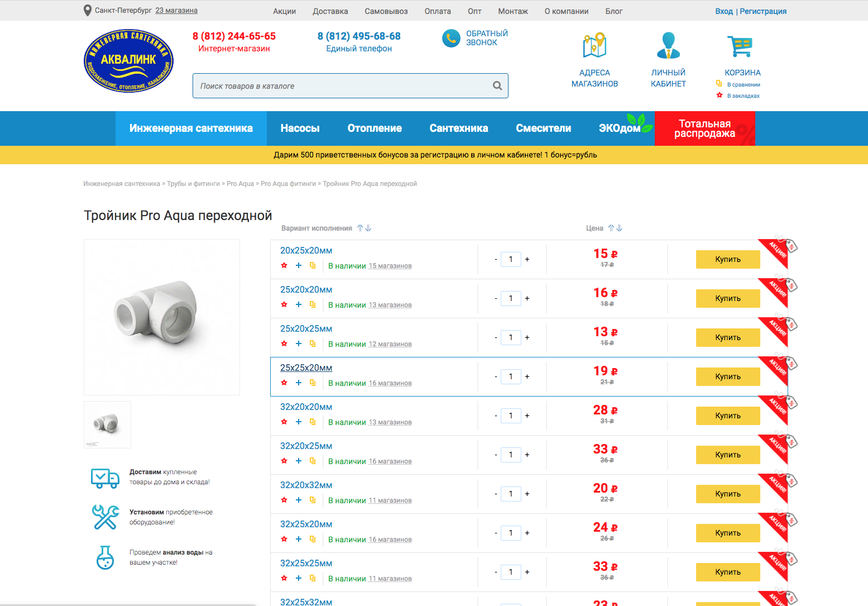Open the Блог link
868x606 pixels.
(614, 11)
